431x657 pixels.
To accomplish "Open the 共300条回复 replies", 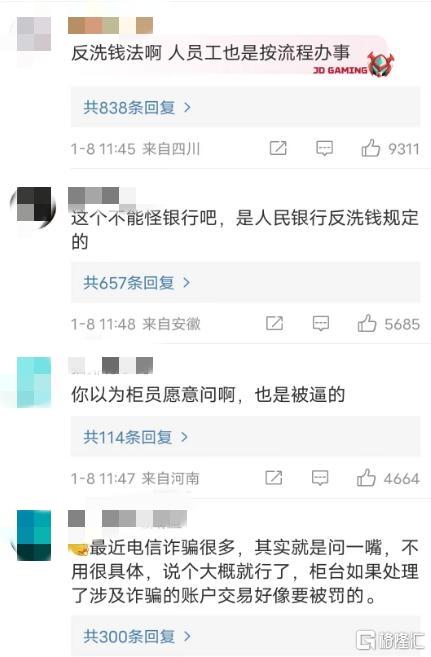I will coord(245,636).
